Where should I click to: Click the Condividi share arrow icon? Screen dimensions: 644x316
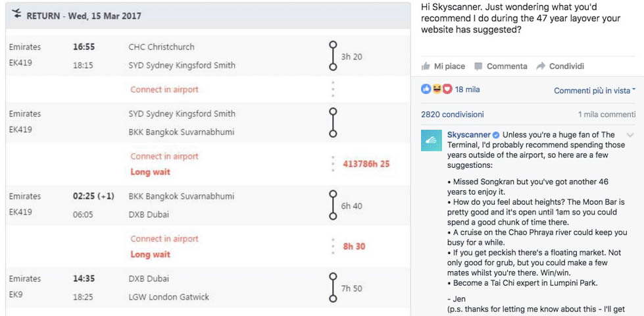point(541,66)
